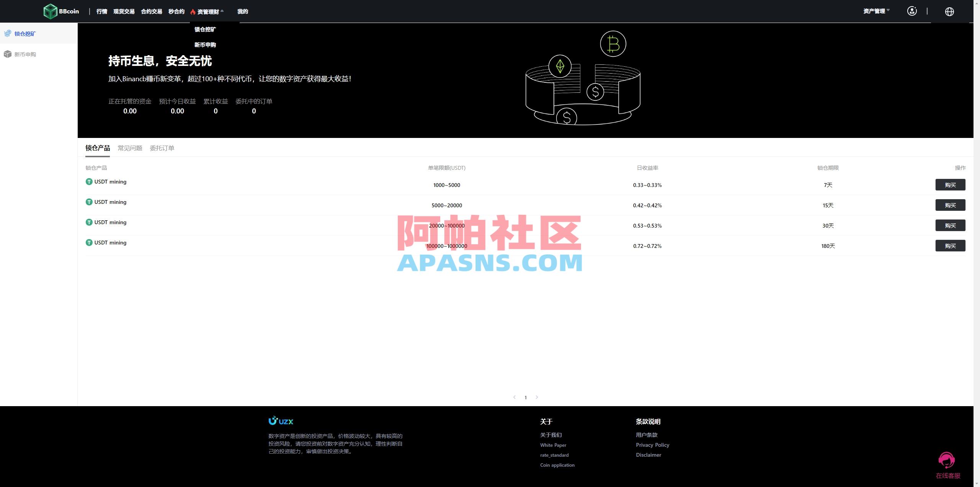Click the flame icon next to 资管理财

193,11
